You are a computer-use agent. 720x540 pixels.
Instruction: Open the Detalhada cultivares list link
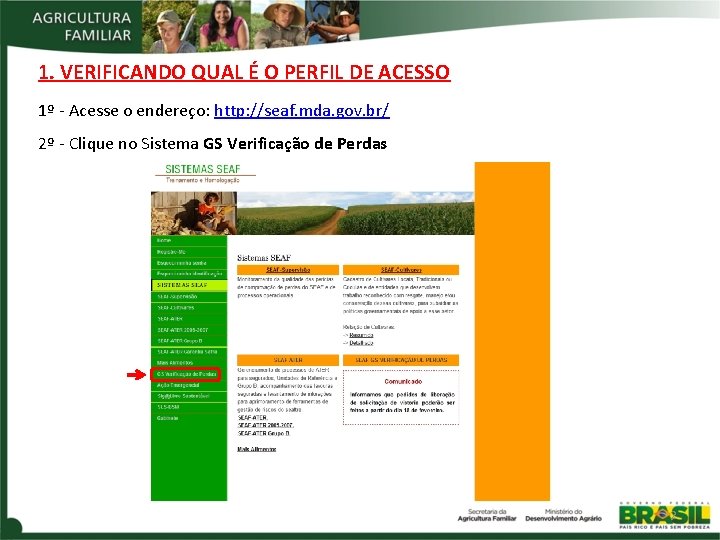coord(361,343)
